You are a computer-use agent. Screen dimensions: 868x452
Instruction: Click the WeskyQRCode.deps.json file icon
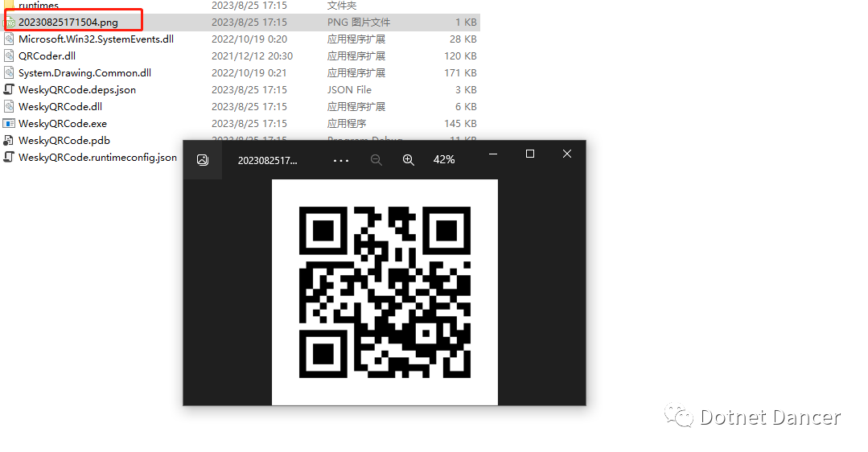coord(9,89)
